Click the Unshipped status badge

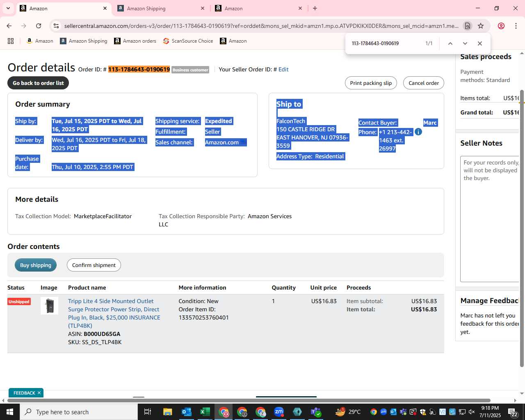point(19,301)
